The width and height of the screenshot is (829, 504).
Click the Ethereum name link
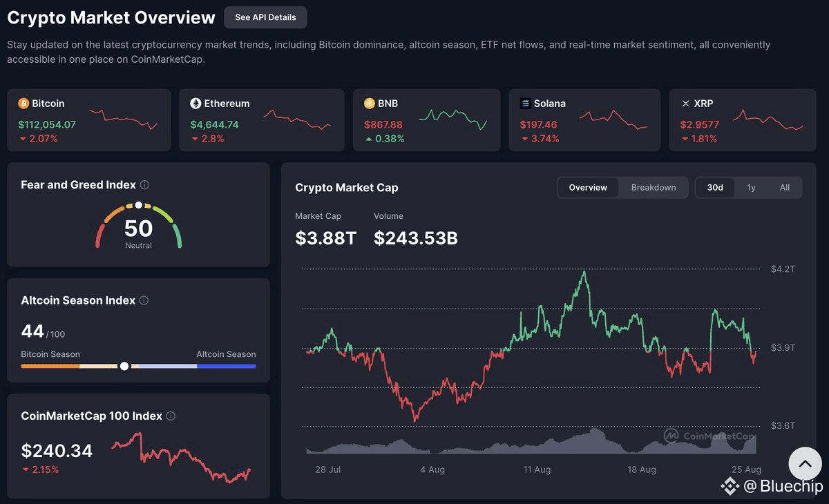(227, 104)
